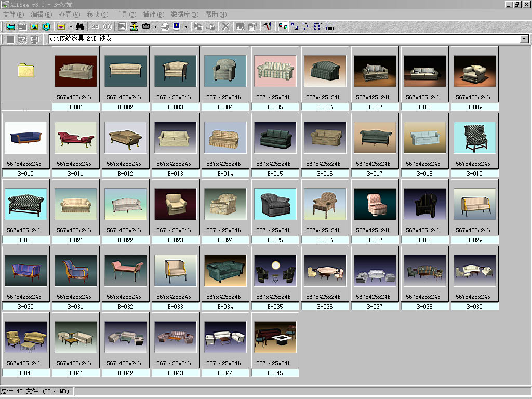
Task: Click the refresh icon in toolbar
Action: 47,26
